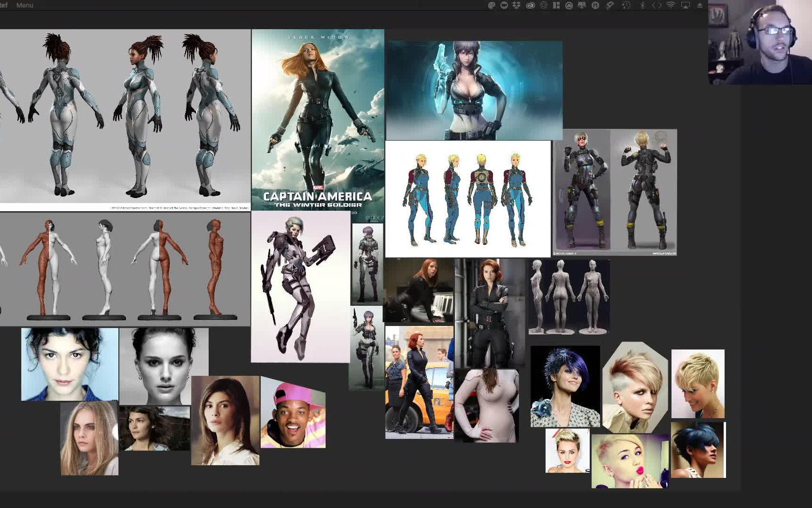Click the webcam overlay of the presenter
812x508 pixels.
tap(760, 42)
